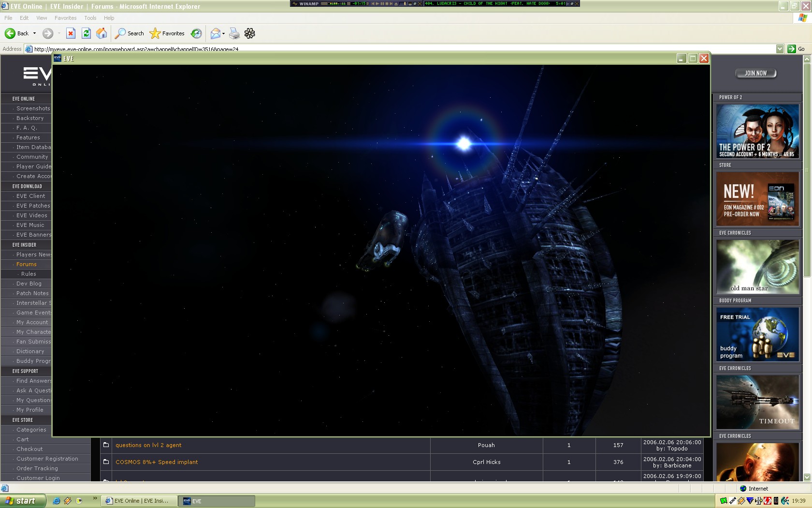Screen dimensions: 812x508
Task: Open the Help menu
Action: 109,18
